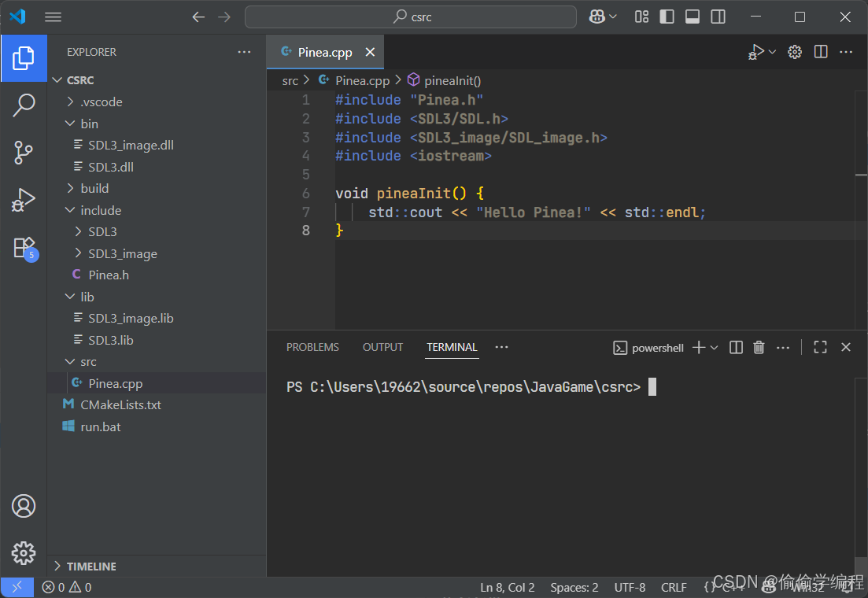Screen dimensions: 868x598
Task: Switch to the OUTPUT tab
Action: coord(382,347)
